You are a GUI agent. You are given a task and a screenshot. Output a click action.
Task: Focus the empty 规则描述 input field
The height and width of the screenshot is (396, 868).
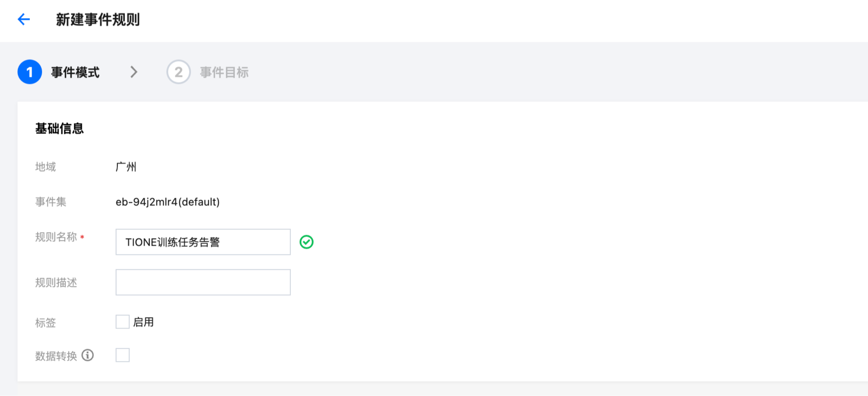[203, 283]
